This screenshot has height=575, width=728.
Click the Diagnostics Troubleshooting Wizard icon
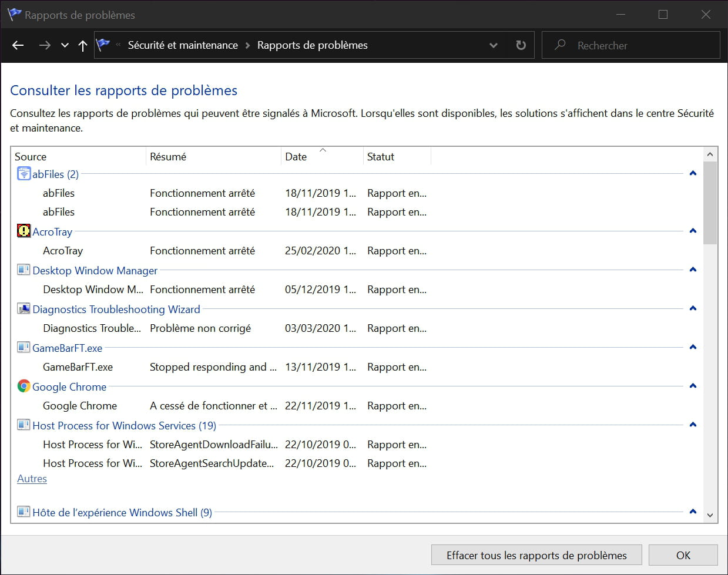(x=23, y=308)
